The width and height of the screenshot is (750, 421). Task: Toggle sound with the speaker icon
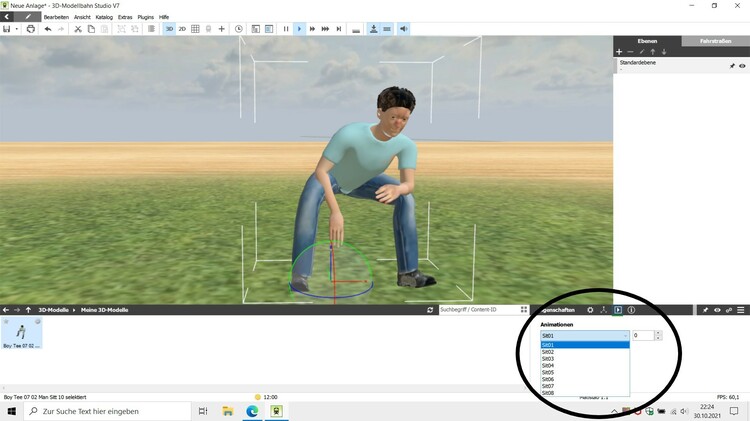[x=404, y=29]
